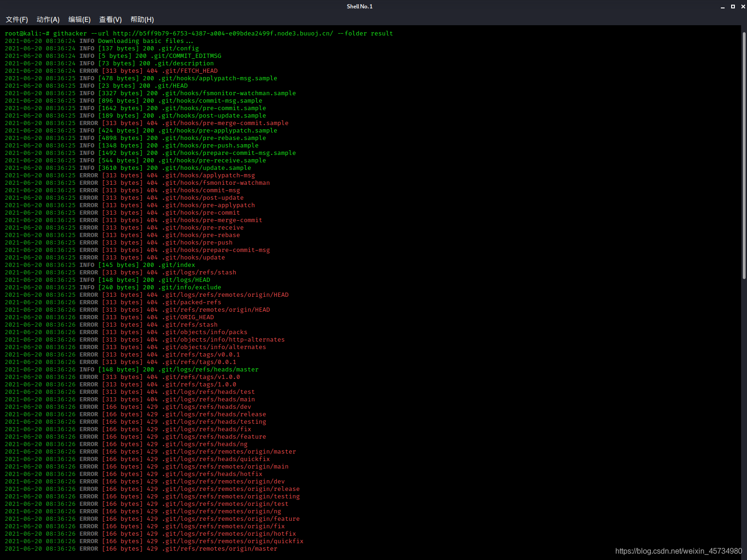
Task: Click .git/logs/refs/heads/quickfix path
Action: (216, 459)
